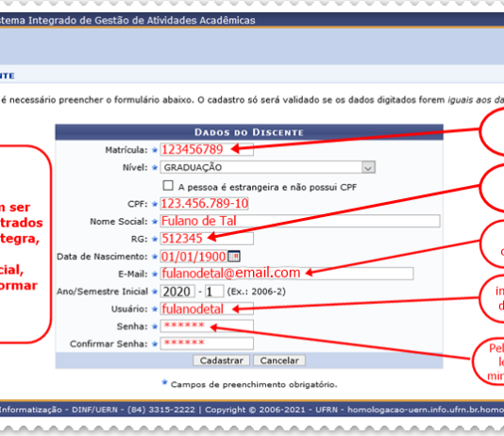Expand the Nível dropdown arrow
Viewport: 504px width, 436px height.
pyautogui.click(x=368, y=167)
